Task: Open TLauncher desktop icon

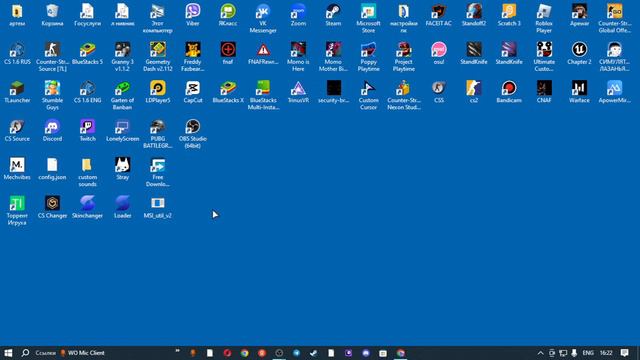Action: tap(17, 91)
